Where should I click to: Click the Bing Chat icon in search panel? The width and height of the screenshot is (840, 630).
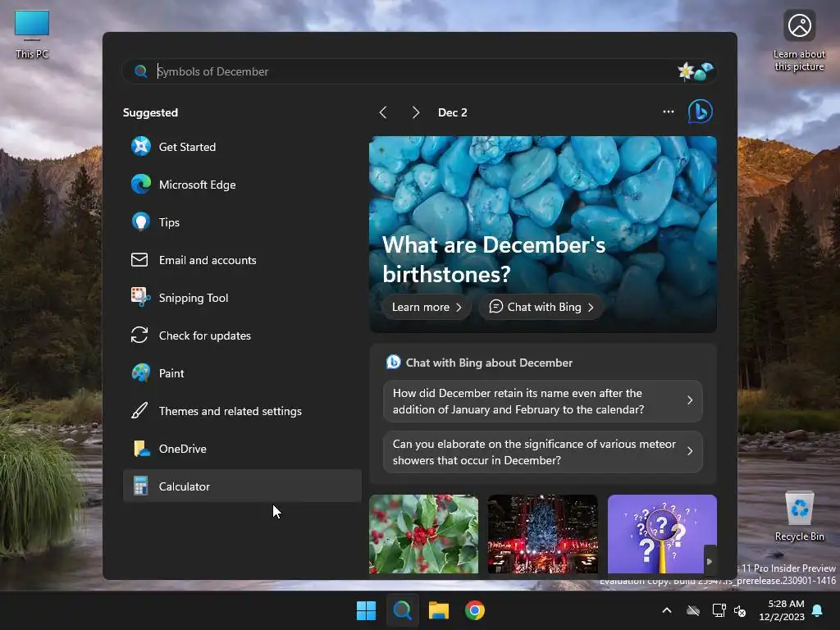[x=701, y=112]
